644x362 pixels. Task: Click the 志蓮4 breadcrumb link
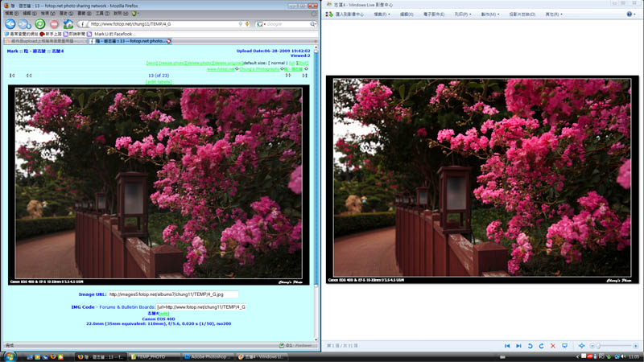tap(57, 51)
